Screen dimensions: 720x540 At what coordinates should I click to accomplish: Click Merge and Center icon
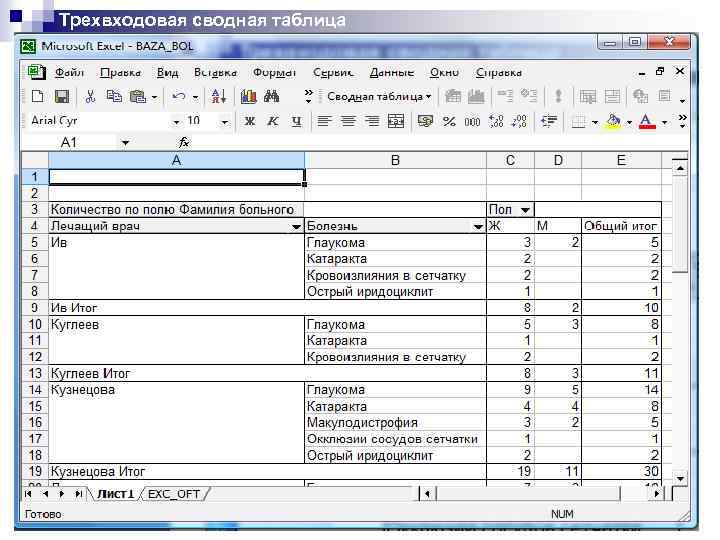point(396,121)
